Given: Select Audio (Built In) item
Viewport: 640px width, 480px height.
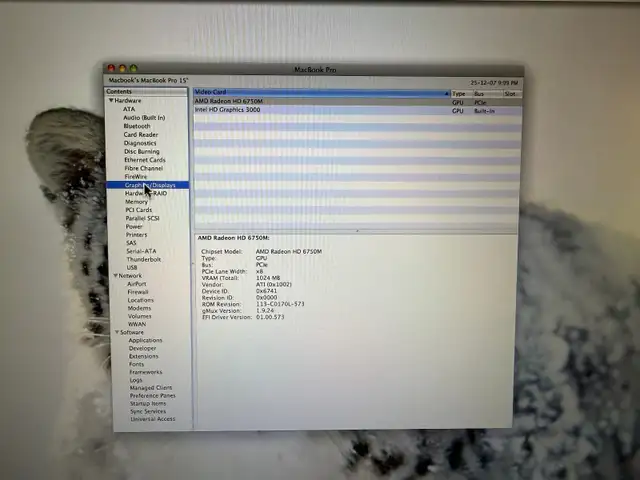Looking at the screenshot, I should pyautogui.click(x=144, y=118).
